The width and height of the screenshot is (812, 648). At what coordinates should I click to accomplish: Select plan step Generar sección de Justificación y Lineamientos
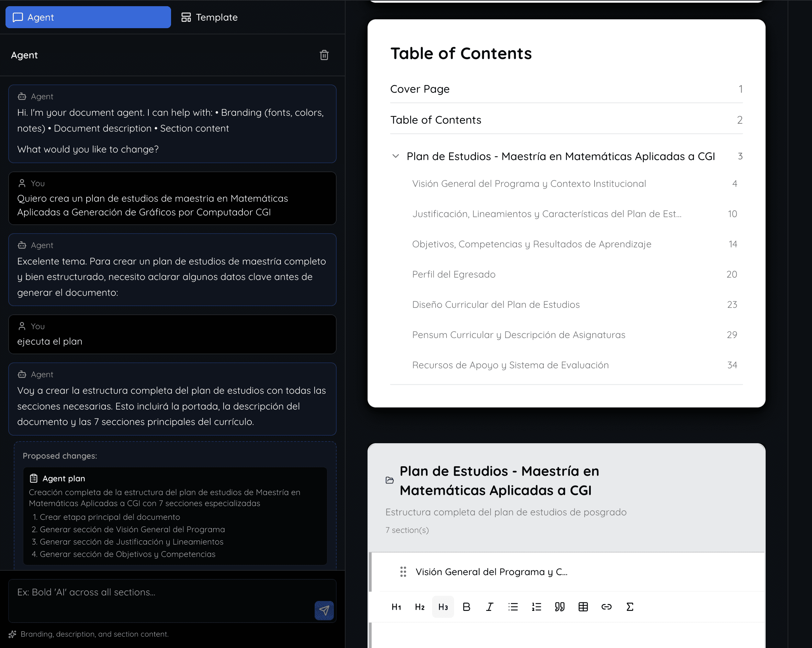128,542
